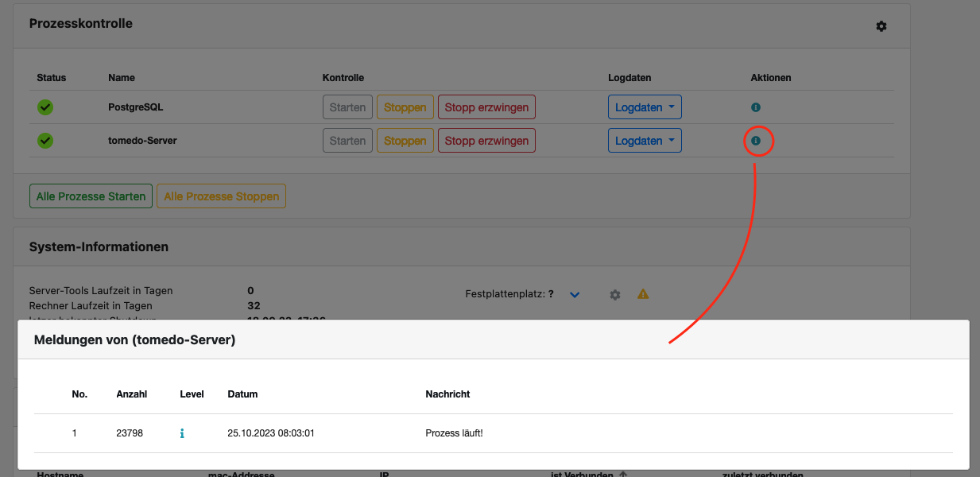Click Stopp erzwingen for tomedo-Server

[x=486, y=141]
